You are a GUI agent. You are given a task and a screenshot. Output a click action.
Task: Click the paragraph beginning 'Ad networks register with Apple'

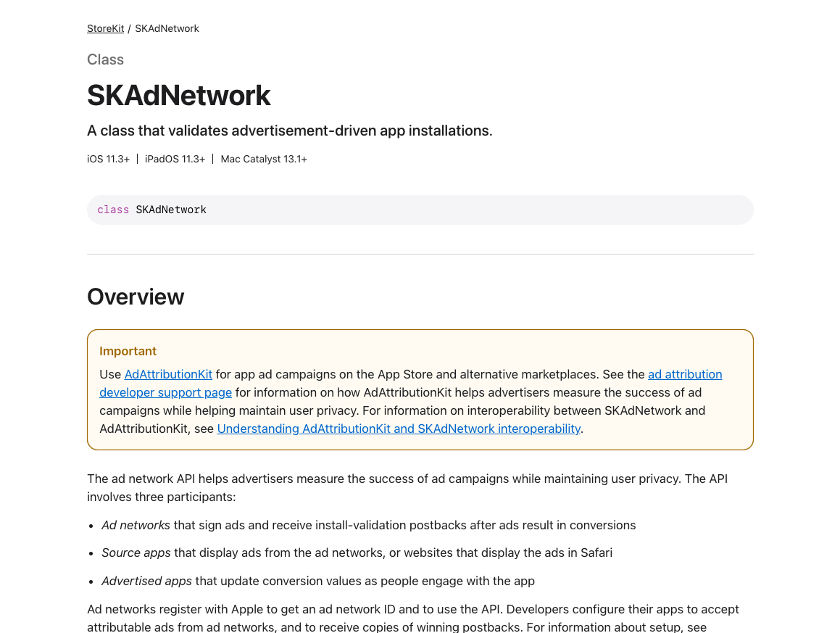pyautogui.click(x=412, y=618)
